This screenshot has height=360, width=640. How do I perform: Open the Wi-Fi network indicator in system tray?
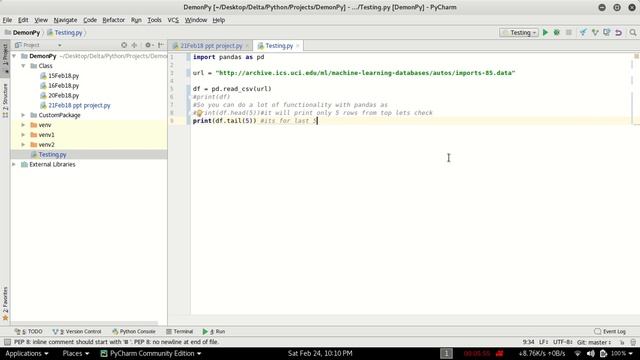[x=577, y=353]
